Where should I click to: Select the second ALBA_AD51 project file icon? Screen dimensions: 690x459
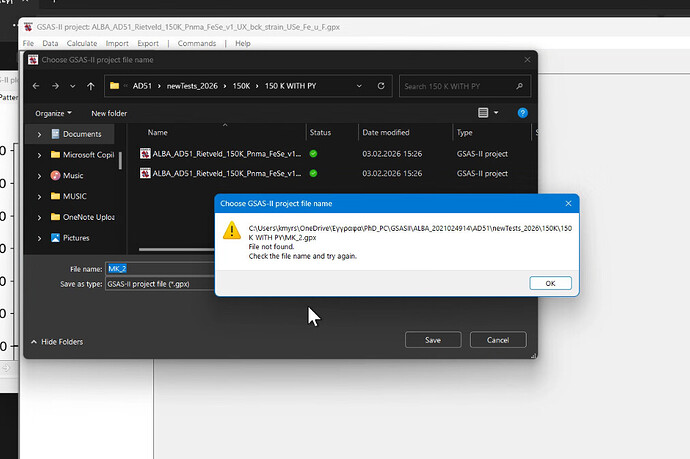click(145, 174)
